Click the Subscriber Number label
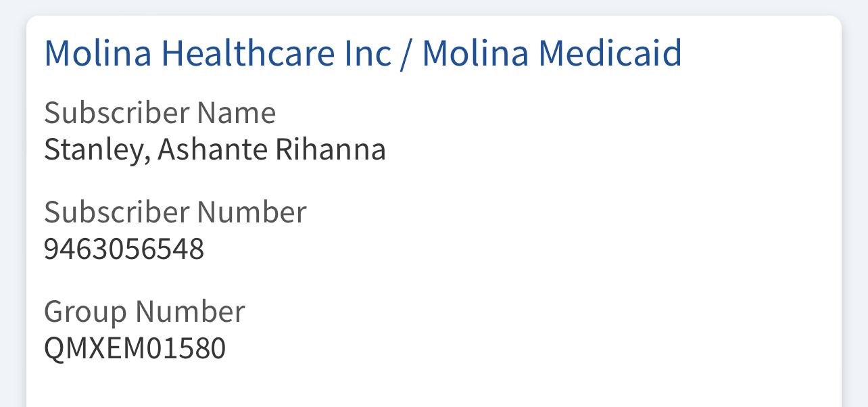The width and height of the screenshot is (868, 407). pyautogui.click(x=175, y=212)
